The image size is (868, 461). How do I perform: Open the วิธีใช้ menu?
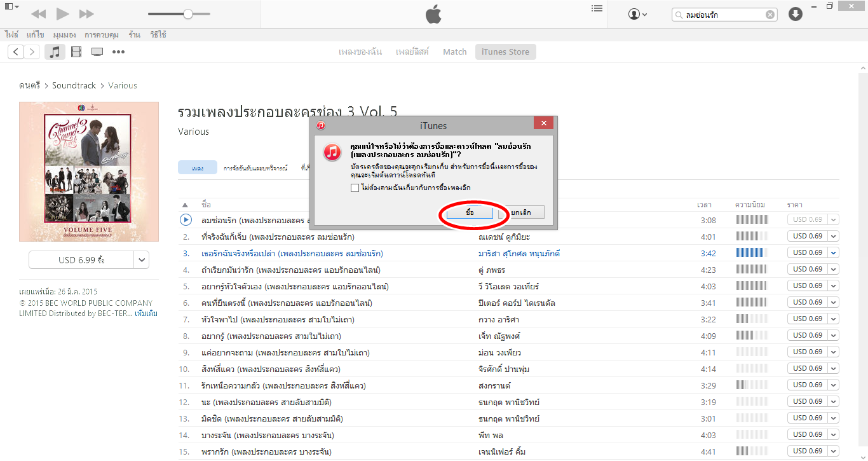coord(158,34)
